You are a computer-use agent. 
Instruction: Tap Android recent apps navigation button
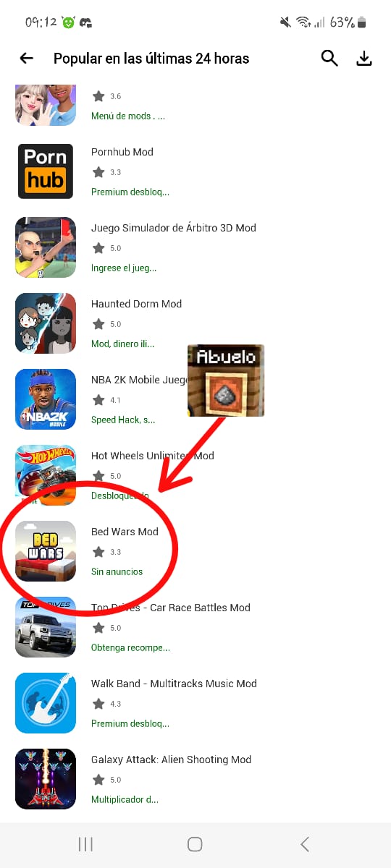[x=85, y=844]
